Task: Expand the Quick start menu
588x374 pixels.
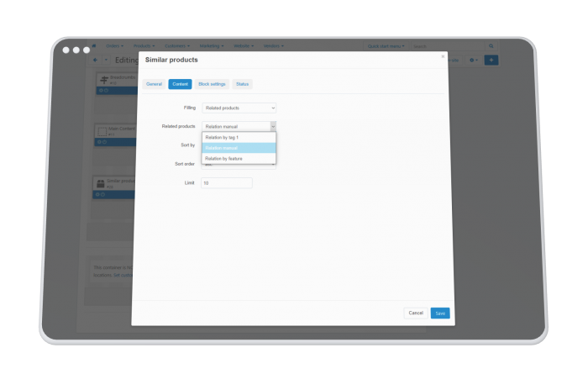Action: pyautogui.click(x=386, y=46)
